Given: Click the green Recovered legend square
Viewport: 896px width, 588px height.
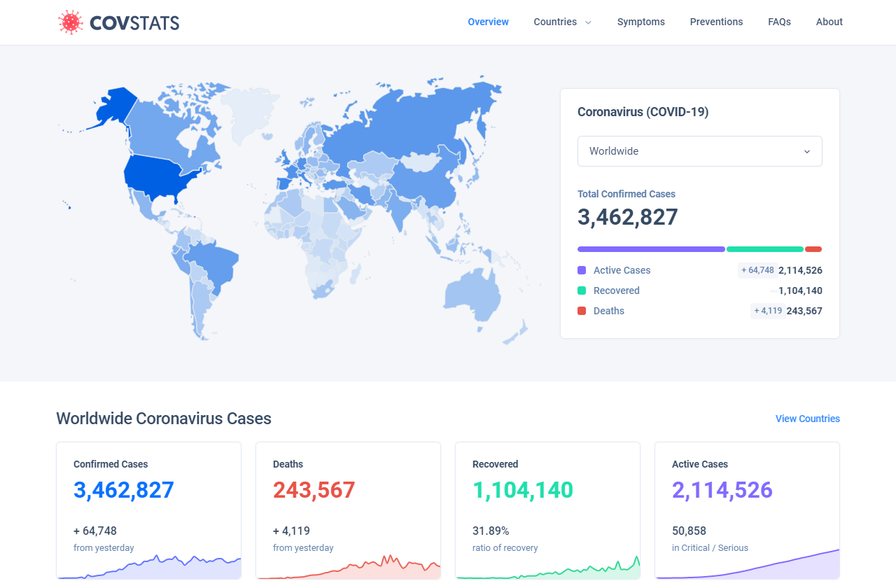Looking at the screenshot, I should tap(582, 290).
